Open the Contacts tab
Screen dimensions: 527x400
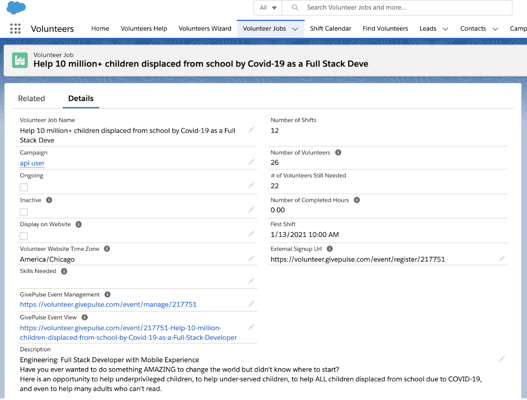point(473,29)
